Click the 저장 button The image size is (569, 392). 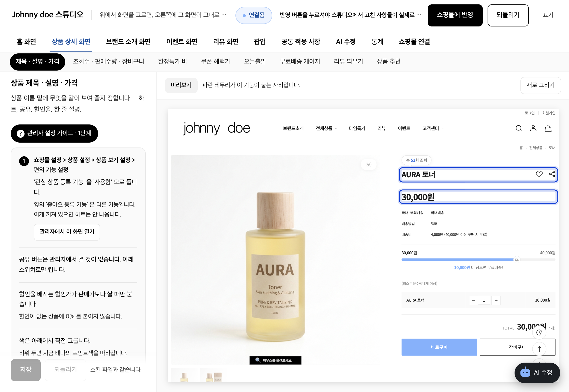click(26, 370)
